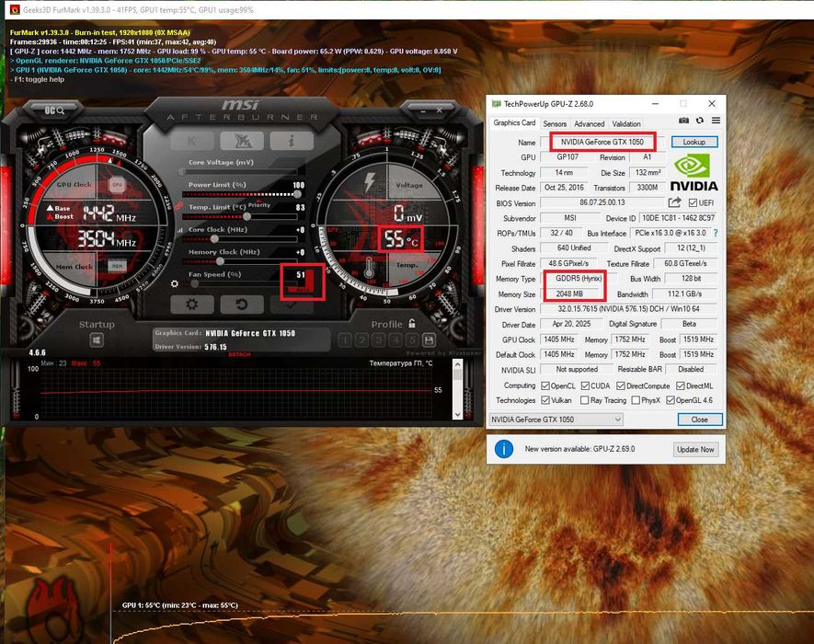
Task: Switch to the Graphics Card tab
Action: 514,123
